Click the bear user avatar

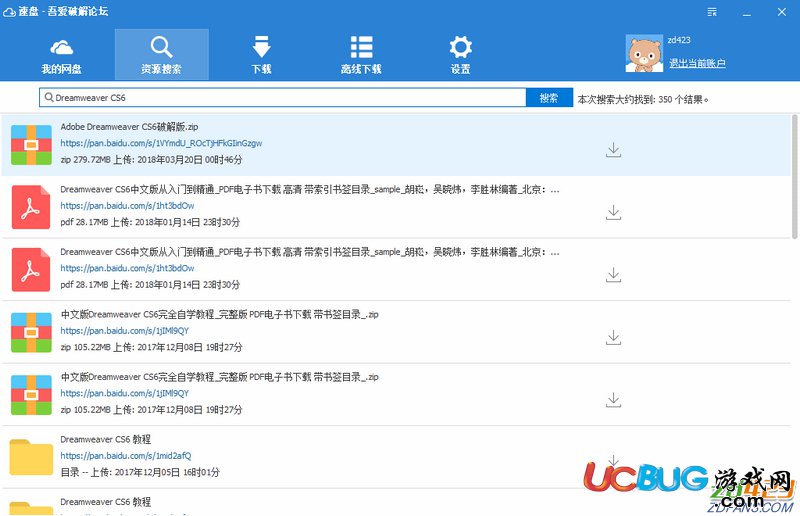tap(644, 53)
